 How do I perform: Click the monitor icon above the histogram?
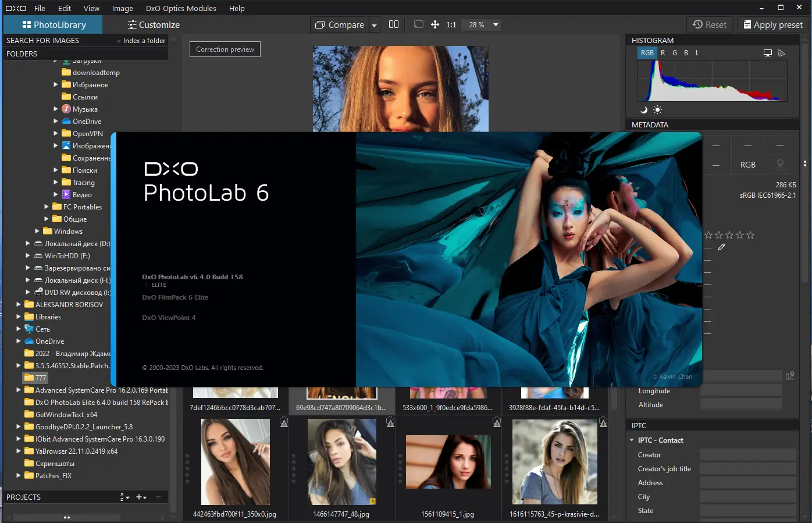click(x=767, y=52)
